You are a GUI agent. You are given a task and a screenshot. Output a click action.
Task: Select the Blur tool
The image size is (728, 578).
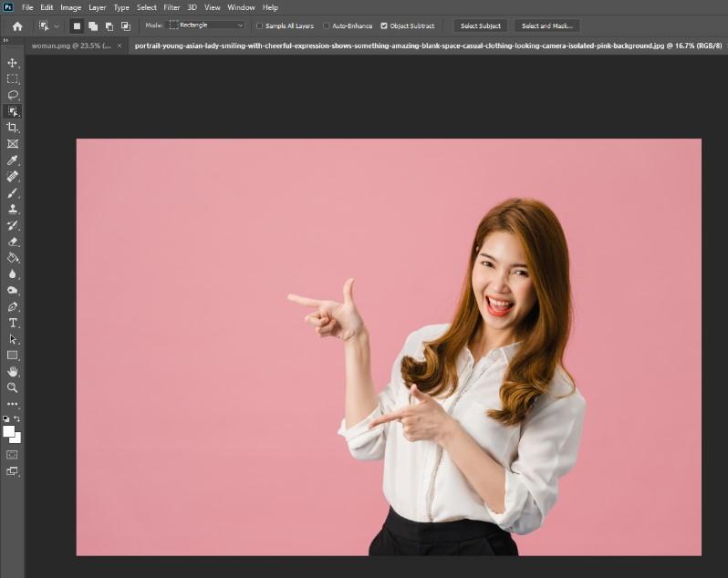pos(13,274)
